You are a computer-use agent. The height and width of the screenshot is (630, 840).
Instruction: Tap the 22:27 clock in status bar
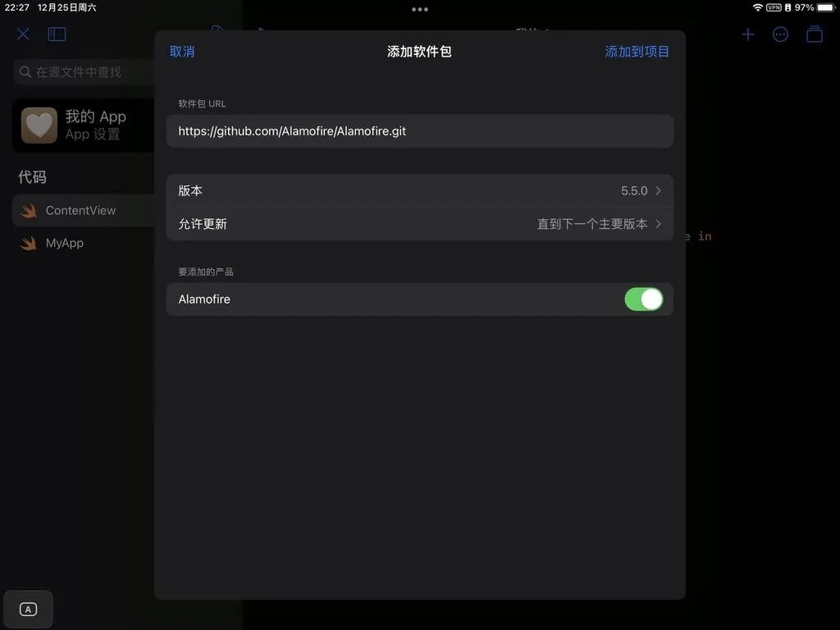click(17, 7)
